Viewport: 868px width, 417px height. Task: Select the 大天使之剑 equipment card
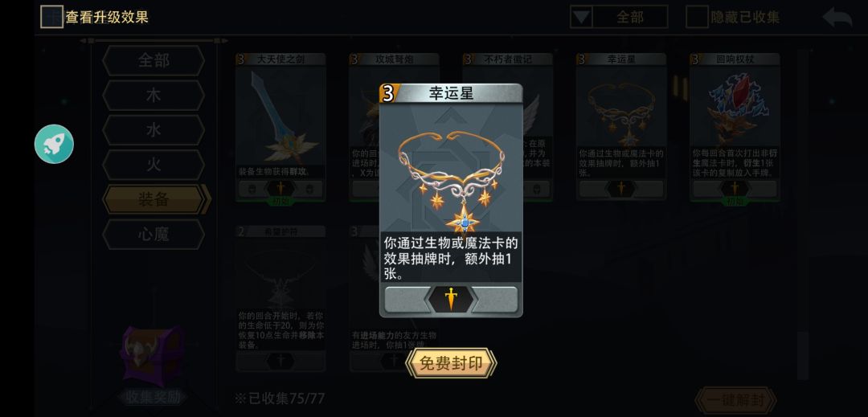(280, 128)
